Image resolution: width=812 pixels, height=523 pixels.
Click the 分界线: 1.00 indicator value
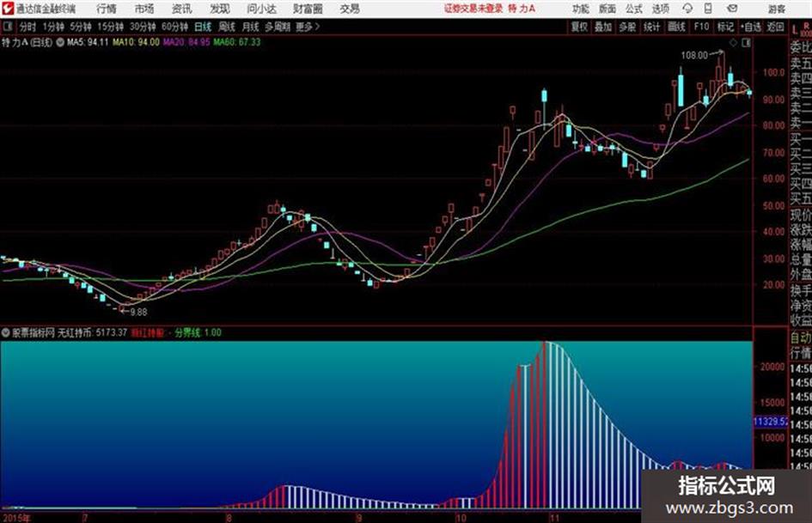coord(198,332)
